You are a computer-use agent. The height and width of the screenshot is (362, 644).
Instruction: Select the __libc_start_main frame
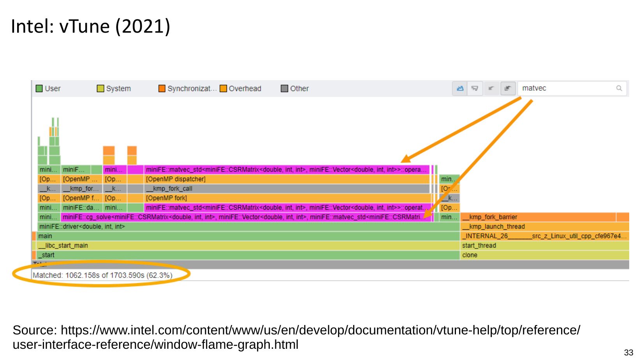[x=234, y=246]
